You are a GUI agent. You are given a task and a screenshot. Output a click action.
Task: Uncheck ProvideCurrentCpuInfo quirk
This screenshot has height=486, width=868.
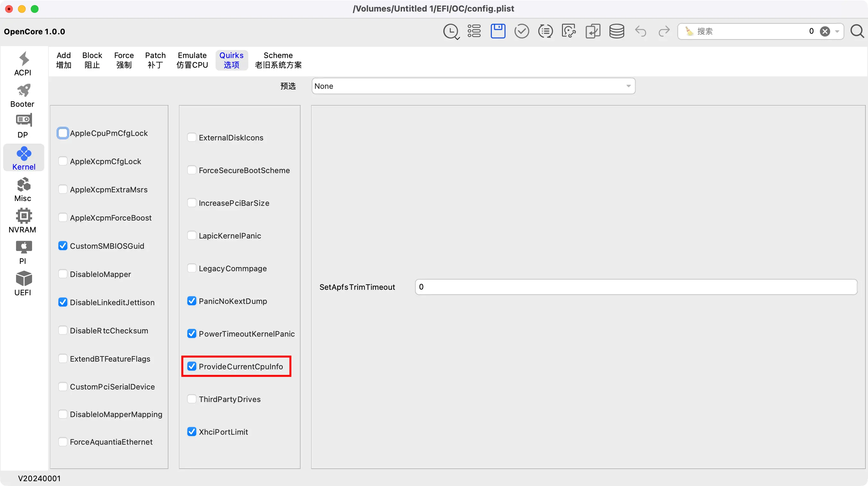[x=192, y=366]
